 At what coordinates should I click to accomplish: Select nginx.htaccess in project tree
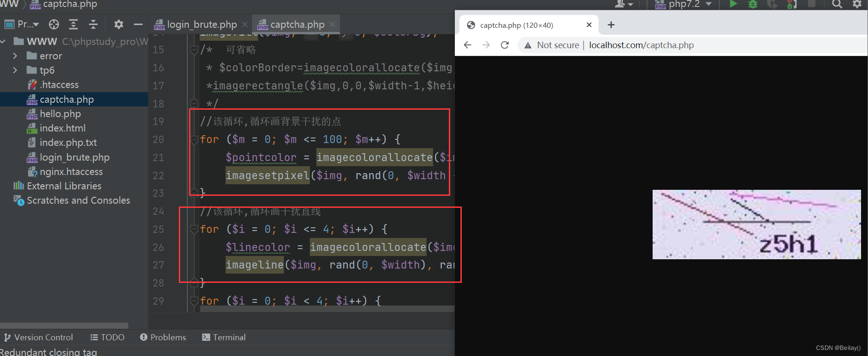coord(65,172)
